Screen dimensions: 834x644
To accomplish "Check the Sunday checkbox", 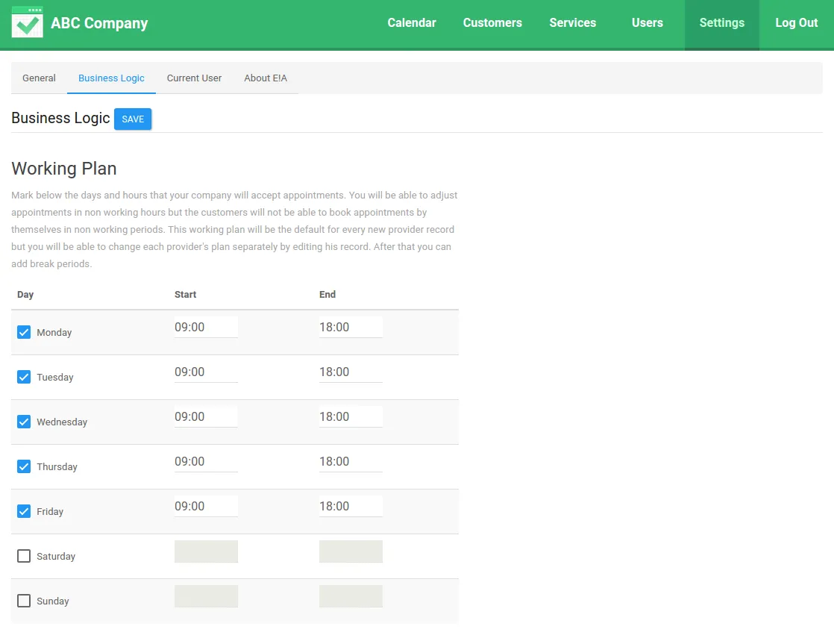I will (x=24, y=601).
